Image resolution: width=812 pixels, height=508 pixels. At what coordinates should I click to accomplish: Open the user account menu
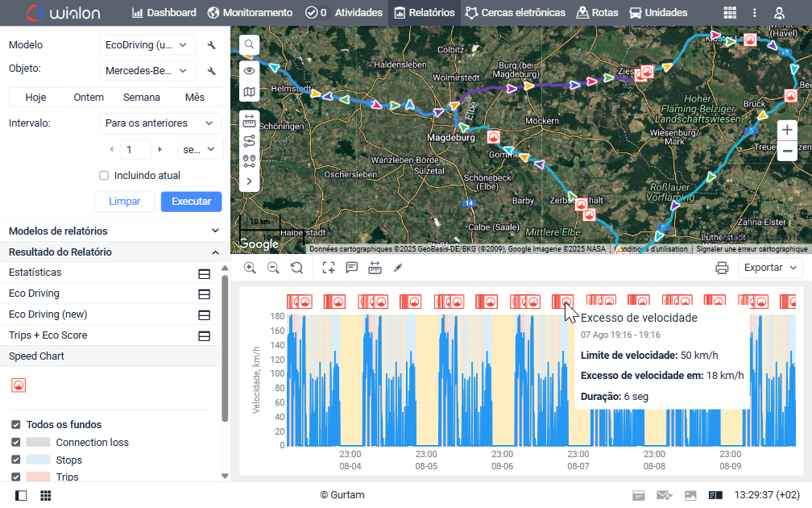779,13
